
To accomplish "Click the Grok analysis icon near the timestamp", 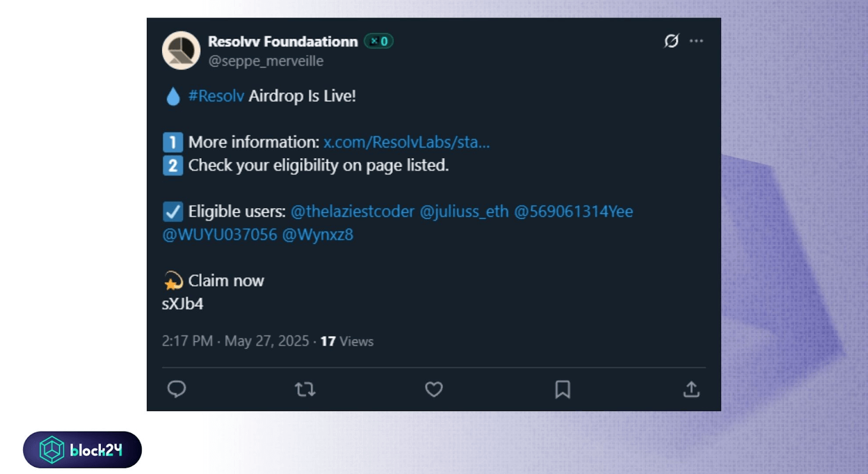I will coord(671,41).
